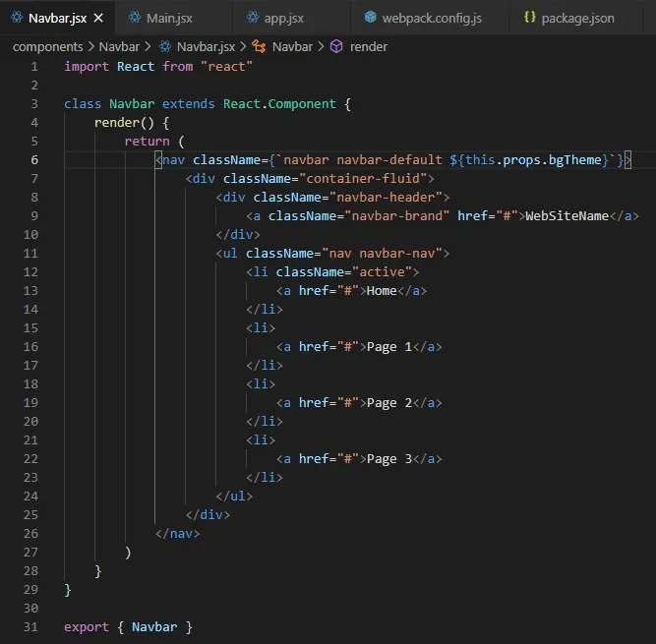Click the React icon in the breadcrumb path
The height and width of the screenshot is (644, 656).
click(x=164, y=46)
